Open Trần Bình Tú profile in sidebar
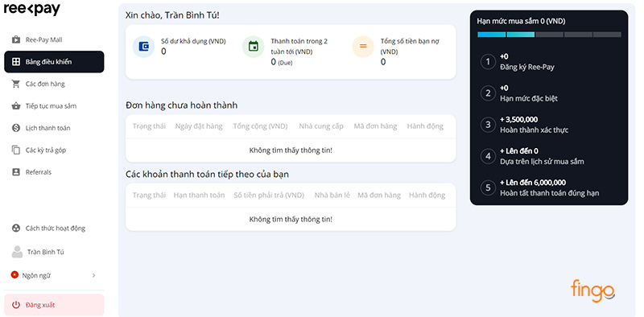 click(x=54, y=252)
